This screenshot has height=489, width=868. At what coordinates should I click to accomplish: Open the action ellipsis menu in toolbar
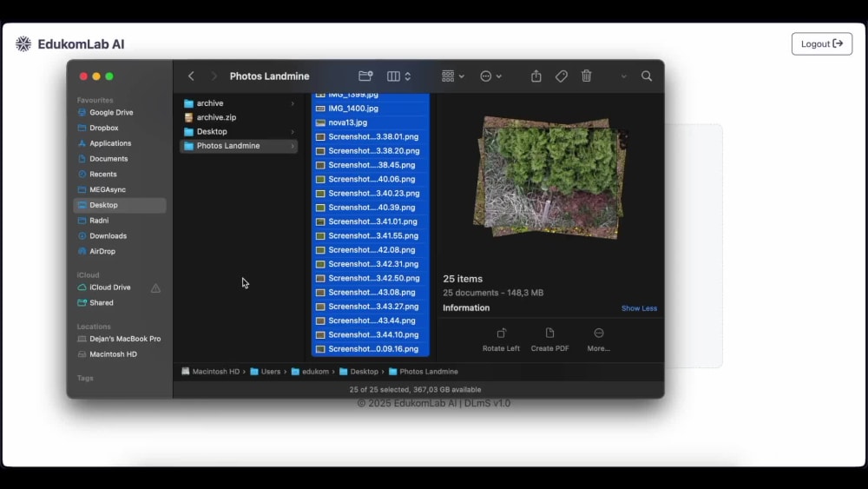coord(490,76)
